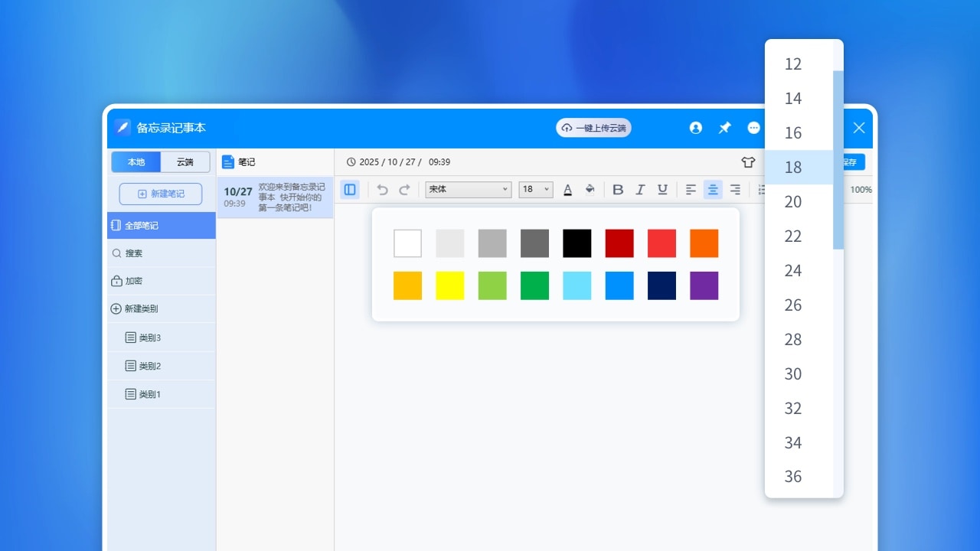Click the skin theme shirt icon
Viewport: 980px width, 551px height.
(748, 162)
